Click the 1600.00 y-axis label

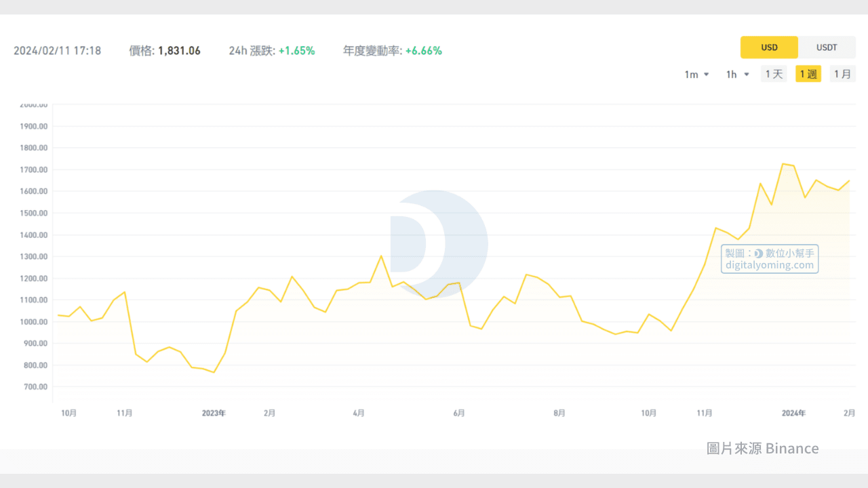[33, 191]
